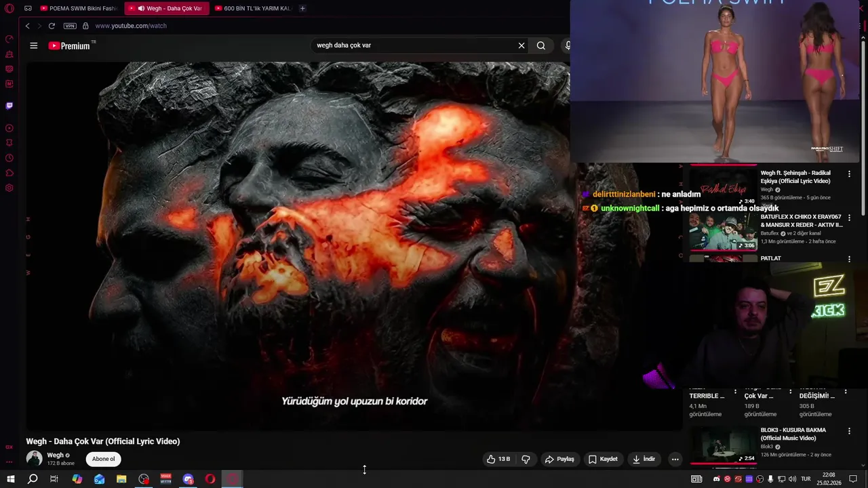This screenshot has height=488, width=868.
Task: Switch TUR keyboard language indicator
Action: 806,479
